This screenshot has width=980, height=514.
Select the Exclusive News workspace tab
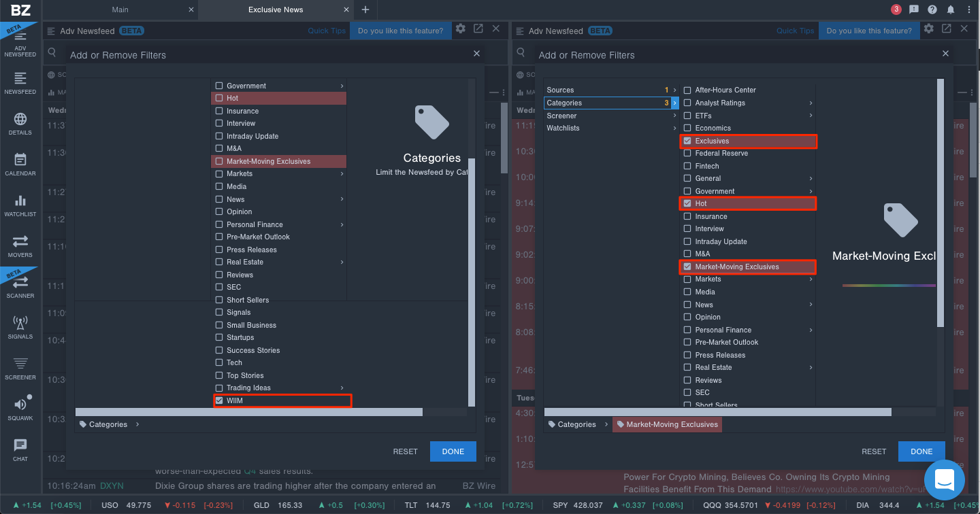point(276,10)
